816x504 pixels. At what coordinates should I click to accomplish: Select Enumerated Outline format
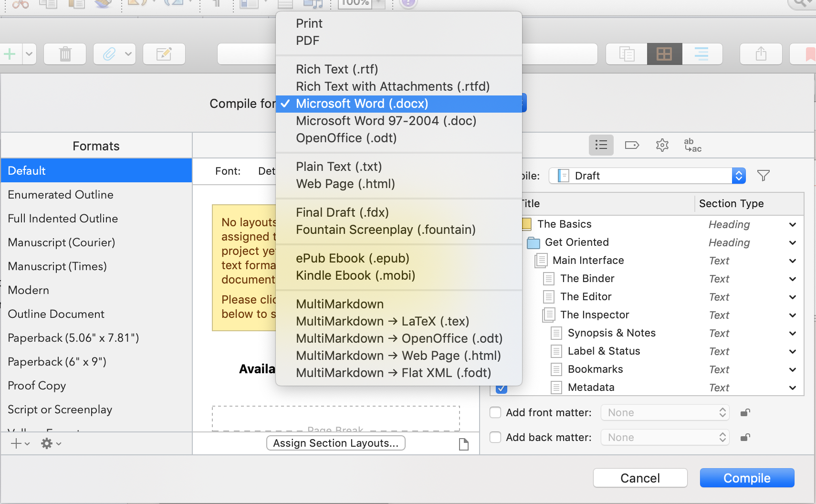pos(96,194)
